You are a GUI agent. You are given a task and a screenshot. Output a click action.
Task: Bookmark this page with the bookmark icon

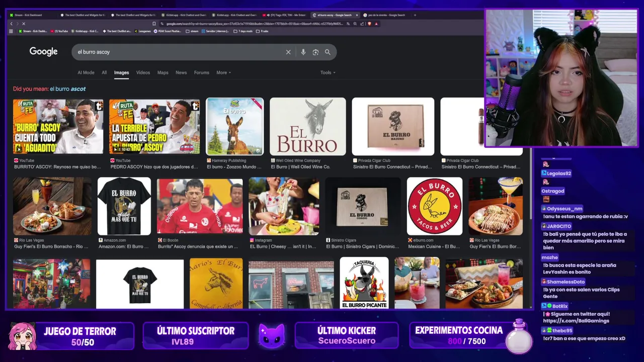pyautogui.click(x=154, y=24)
